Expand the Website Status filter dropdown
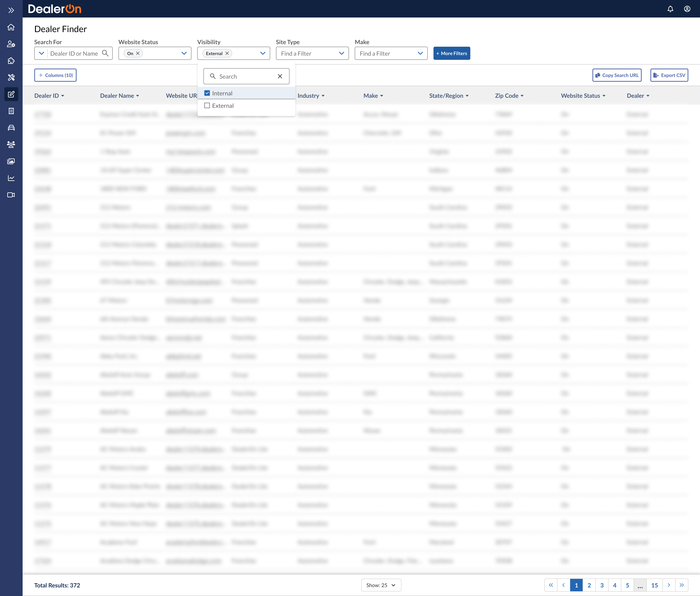 184,53
